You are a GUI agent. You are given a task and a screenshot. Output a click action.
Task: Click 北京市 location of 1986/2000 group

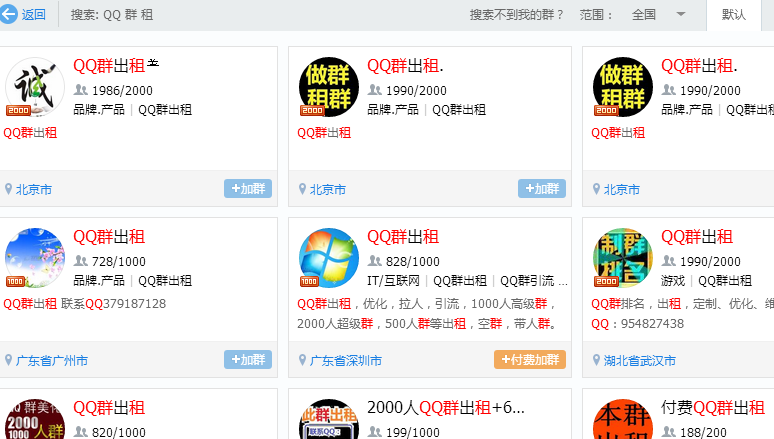click(x=34, y=190)
